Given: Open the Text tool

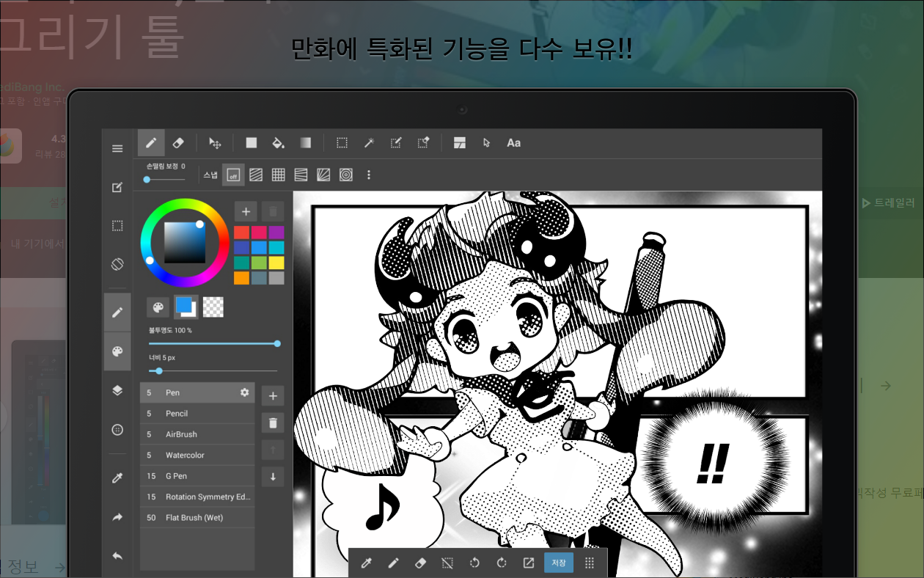Looking at the screenshot, I should 513,142.
